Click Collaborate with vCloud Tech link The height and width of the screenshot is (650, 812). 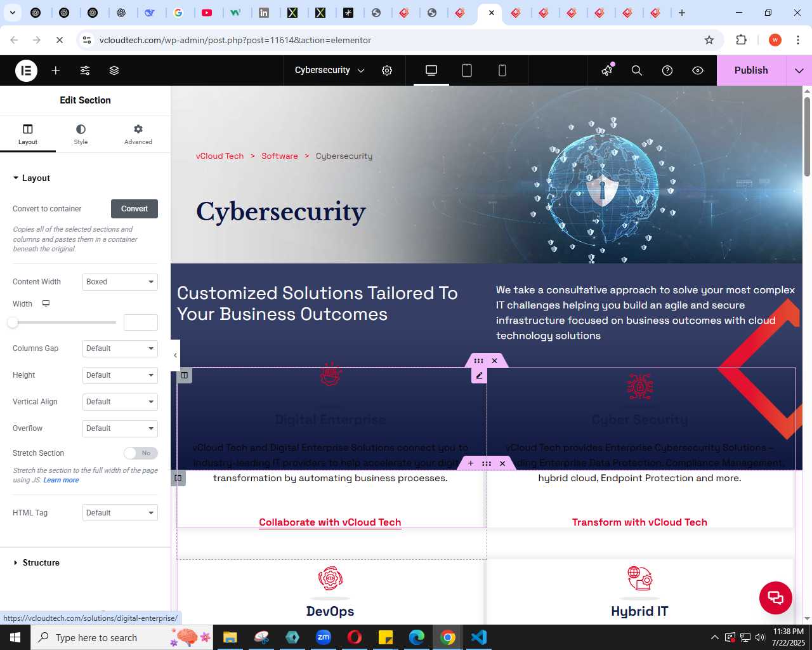pos(330,522)
